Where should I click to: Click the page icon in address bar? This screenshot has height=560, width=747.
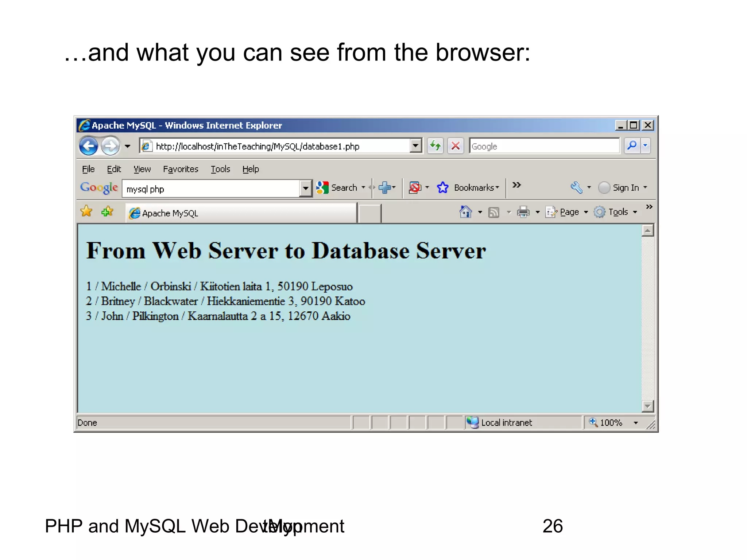146,146
